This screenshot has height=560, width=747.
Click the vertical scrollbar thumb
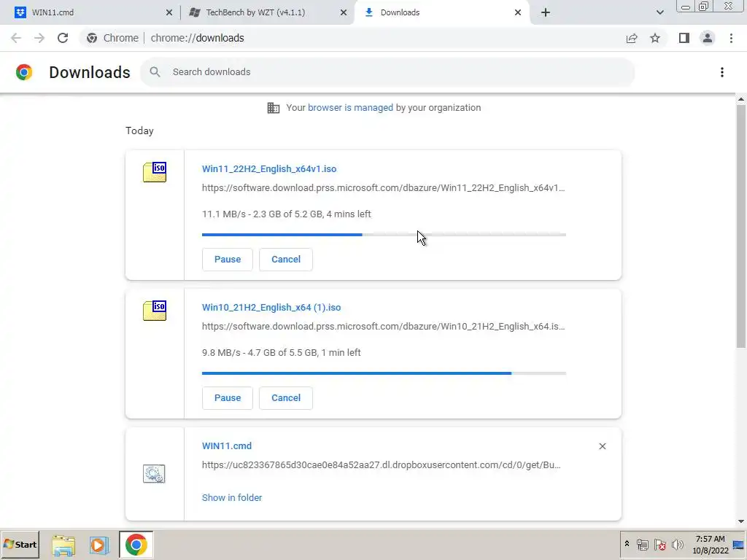point(741,226)
